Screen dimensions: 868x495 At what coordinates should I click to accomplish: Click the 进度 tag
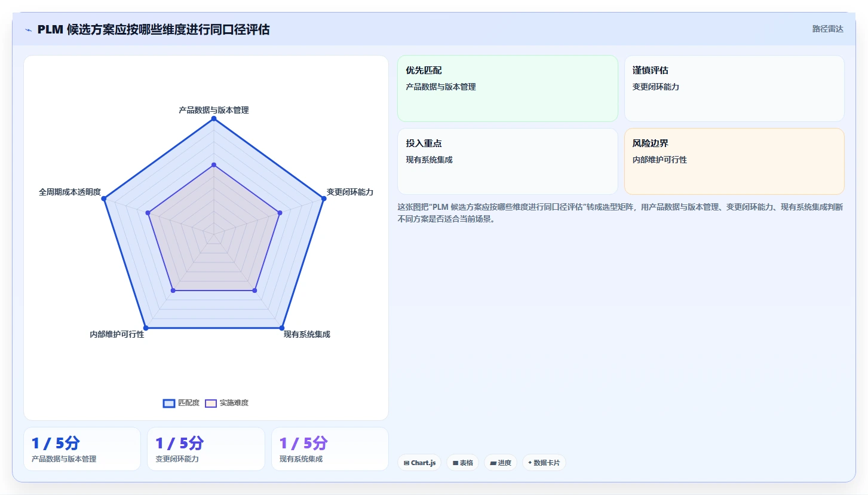pos(501,463)
